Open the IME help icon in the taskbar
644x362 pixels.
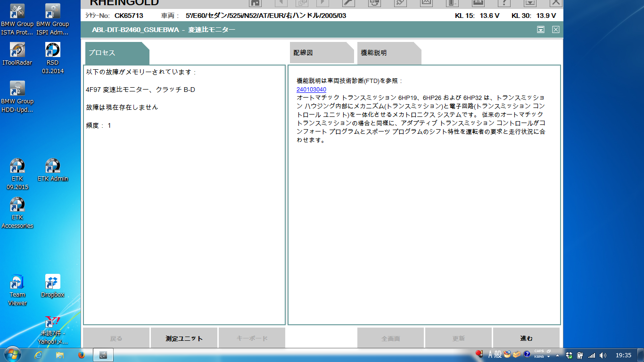pos(527,354)
